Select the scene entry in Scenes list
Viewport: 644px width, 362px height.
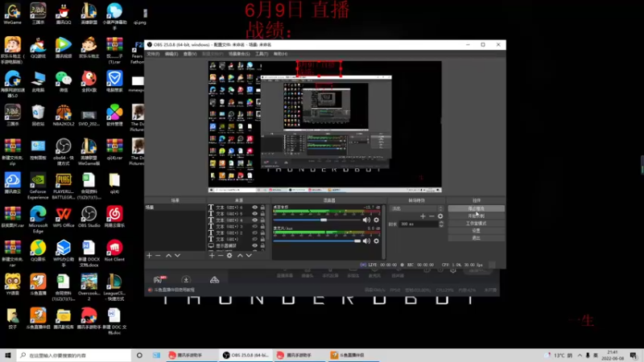click(175, 208)
